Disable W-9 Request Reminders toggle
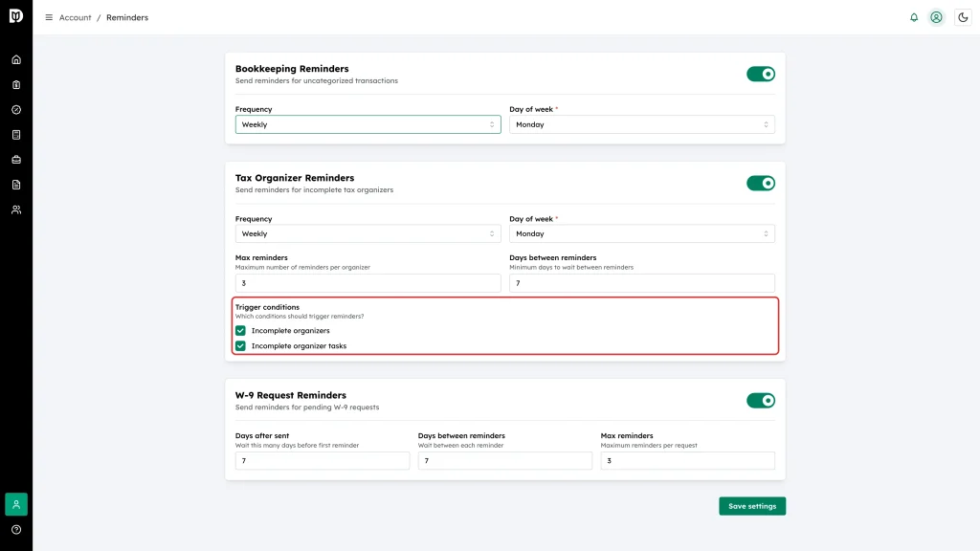The image size is (980, 551). tap(761, 401)
